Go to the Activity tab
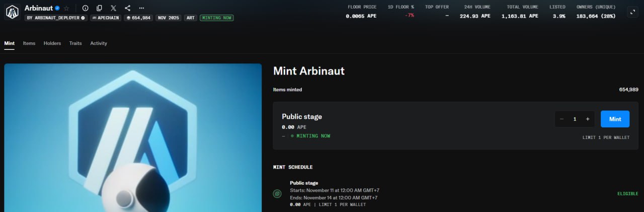This screenshot has width=644, height=212. [99, 43]
